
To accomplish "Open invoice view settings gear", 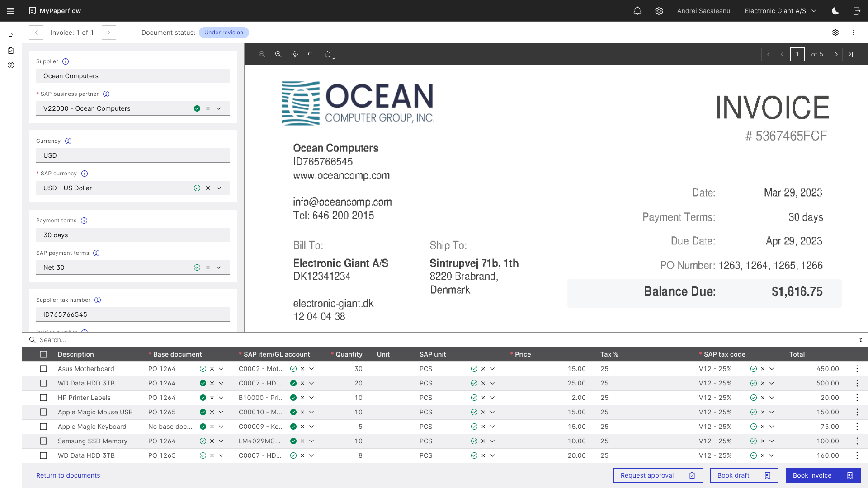I will [835, 33].
